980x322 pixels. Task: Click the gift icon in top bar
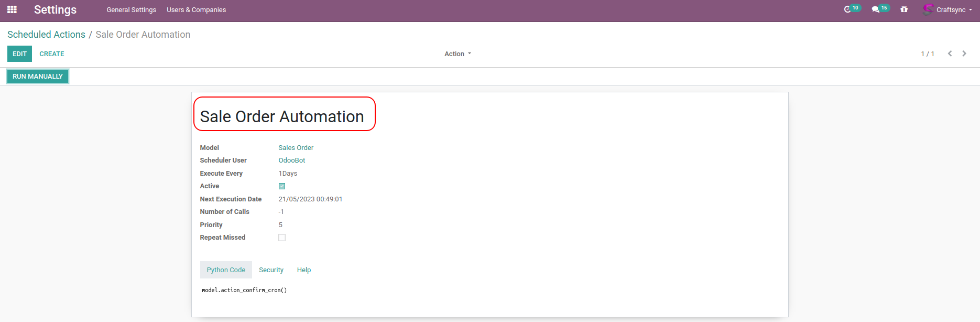[x=904, y=9]
